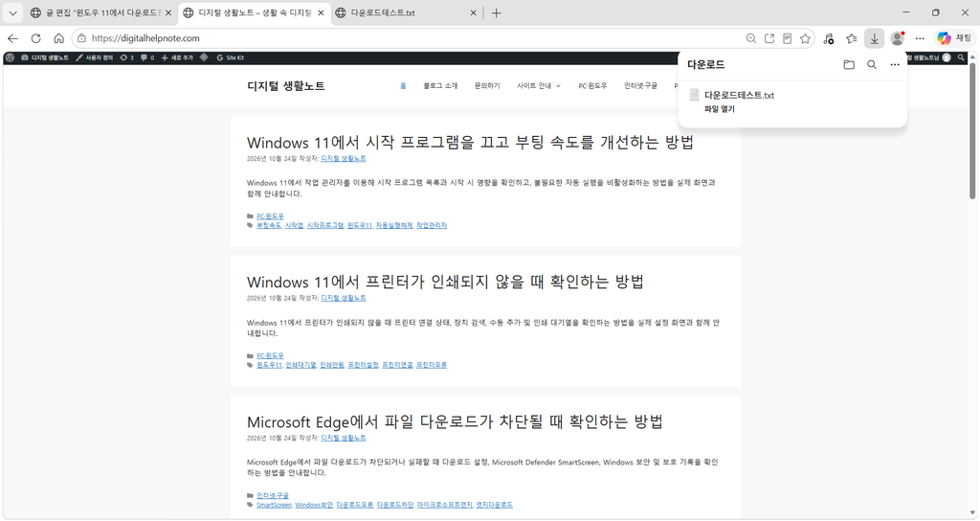Open the updates counter showing 3
Viewport: 980px width, 521px height.
[127, 57]
